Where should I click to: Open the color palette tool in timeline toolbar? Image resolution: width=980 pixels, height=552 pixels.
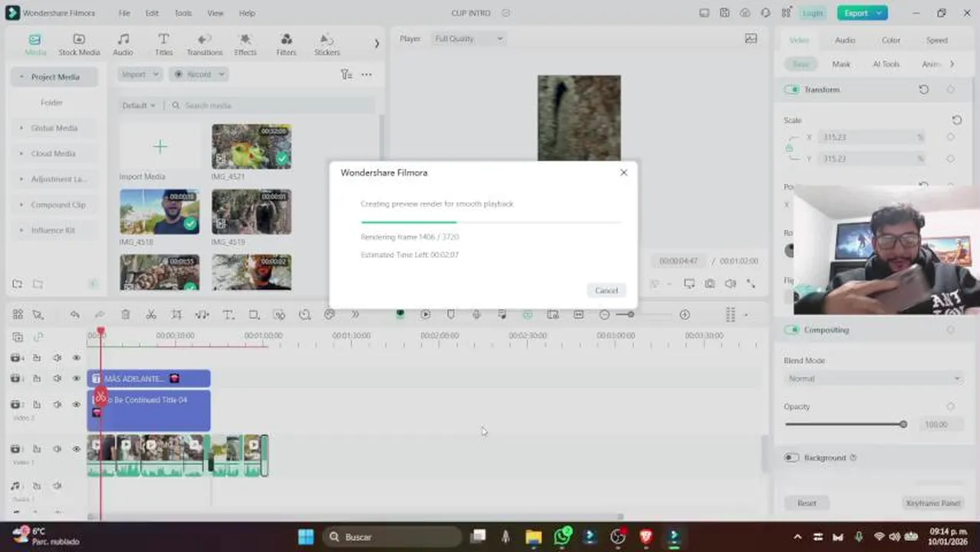330,314
